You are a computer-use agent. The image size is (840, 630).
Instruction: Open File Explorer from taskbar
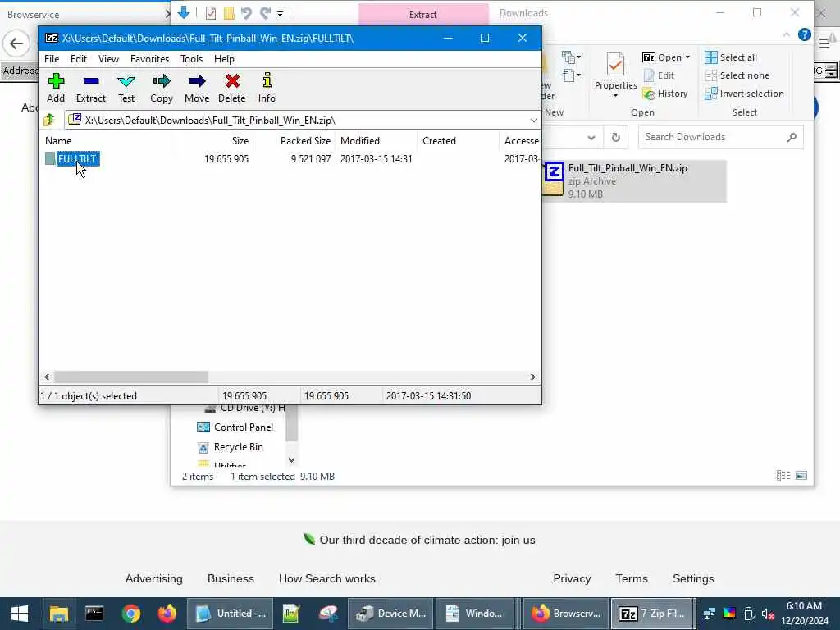(x=59, y=614)
